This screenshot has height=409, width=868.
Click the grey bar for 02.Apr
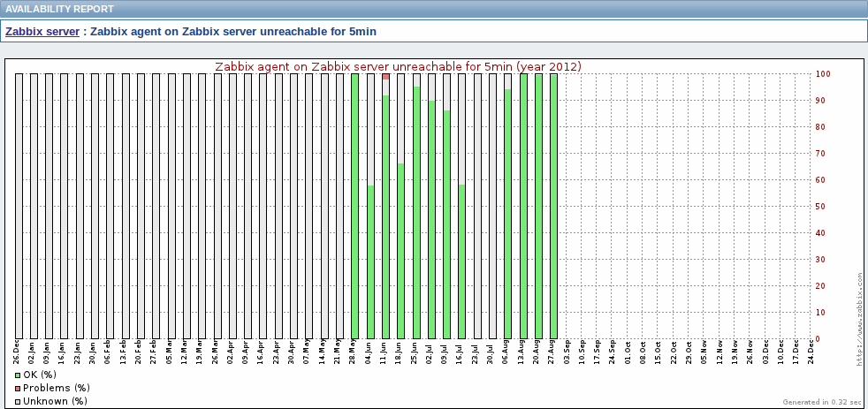[232, 206]
